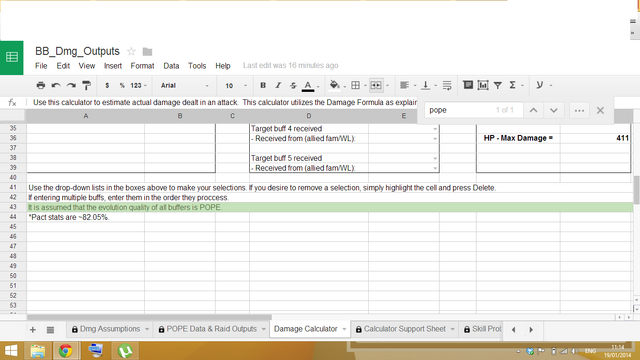
Task: Add a new sheet
Action: (x=33, y=330)
